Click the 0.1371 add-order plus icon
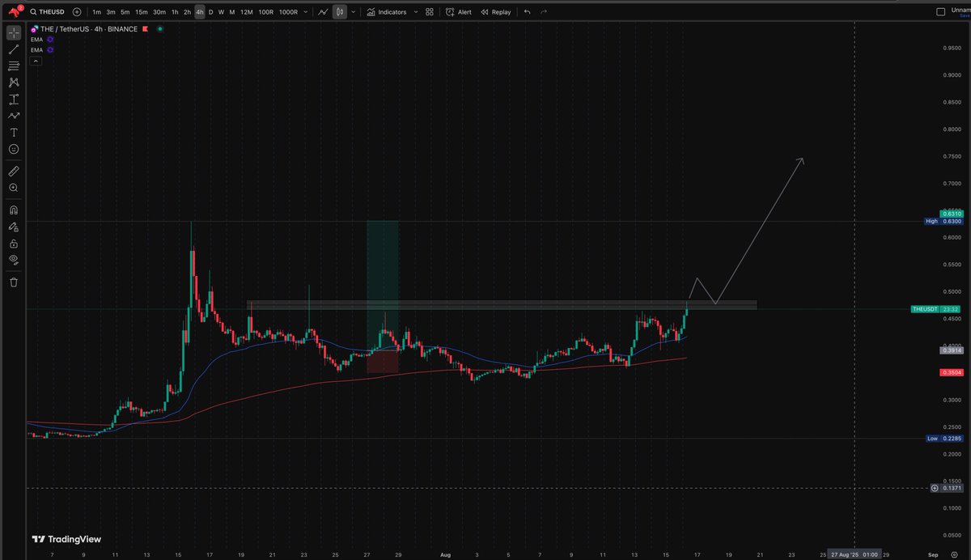 tap(935, 488)
